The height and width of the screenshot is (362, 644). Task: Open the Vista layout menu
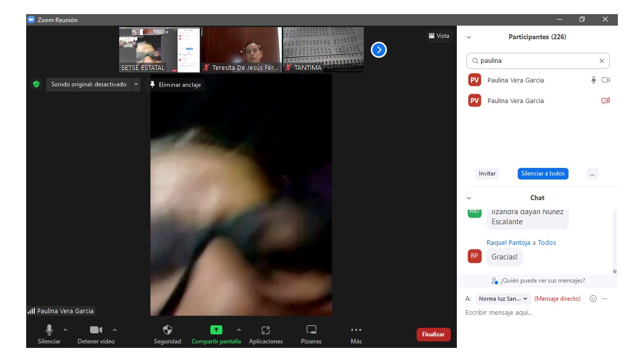(x=439, y=36)
